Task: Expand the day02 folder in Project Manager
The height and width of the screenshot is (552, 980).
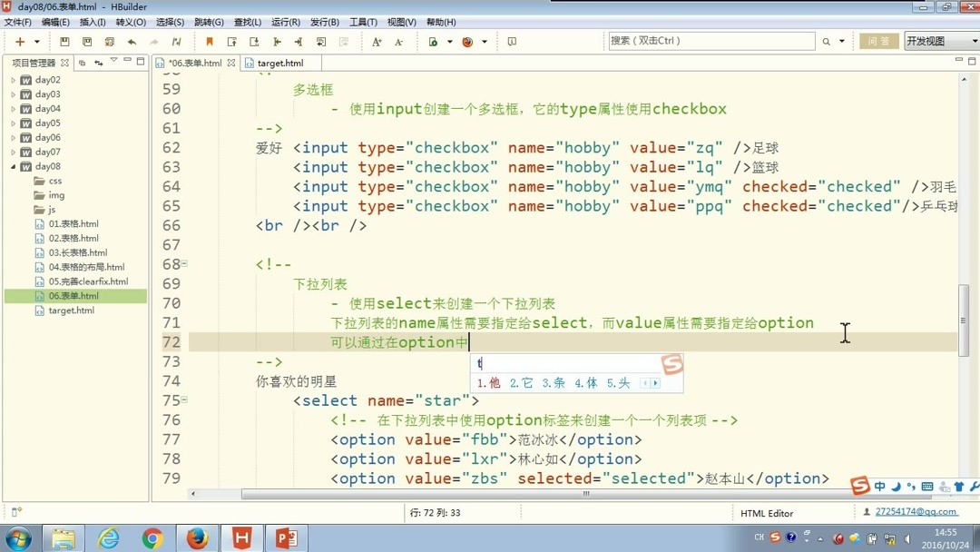Action: click(x=12, y=79)
